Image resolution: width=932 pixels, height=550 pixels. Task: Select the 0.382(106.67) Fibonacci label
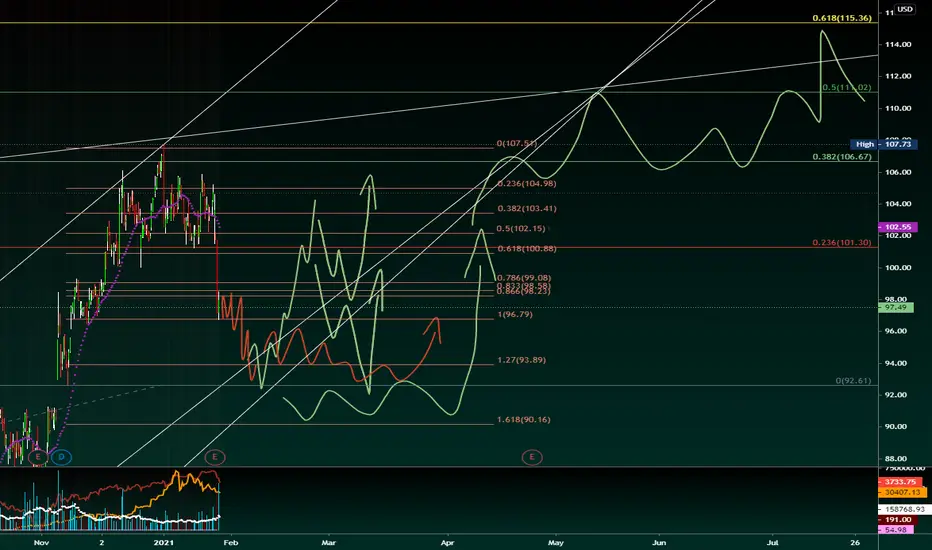coord(842,157)
